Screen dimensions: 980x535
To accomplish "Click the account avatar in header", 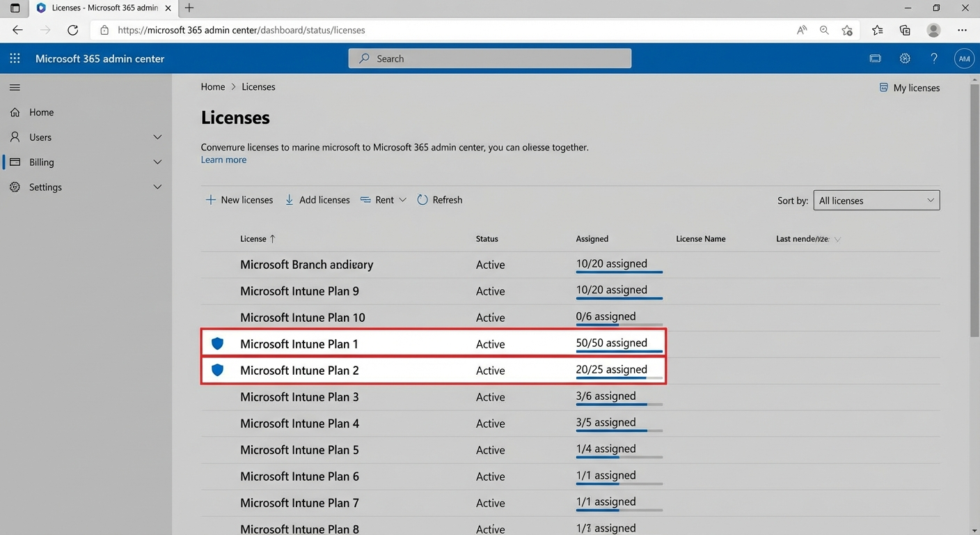I will [x=964, y=59].
